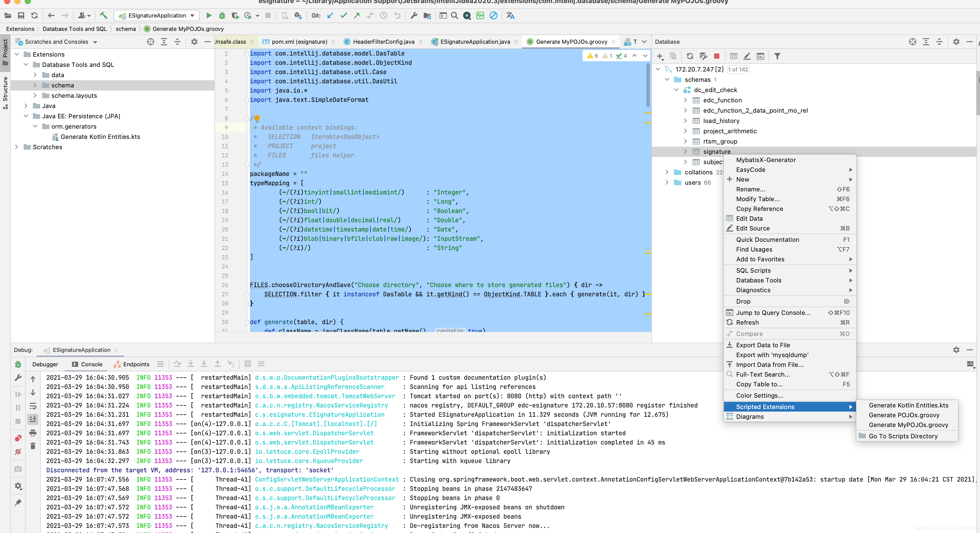980x533 pixels.
Task: Click the editor vertical scrollbar
Action: click(x=648, y=86)
